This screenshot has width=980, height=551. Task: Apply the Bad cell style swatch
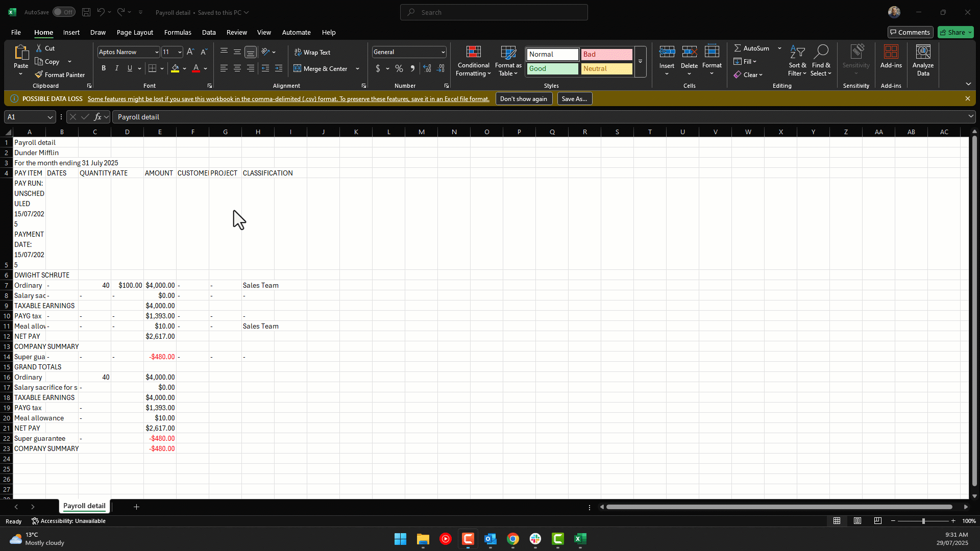[x=606, y=54]
